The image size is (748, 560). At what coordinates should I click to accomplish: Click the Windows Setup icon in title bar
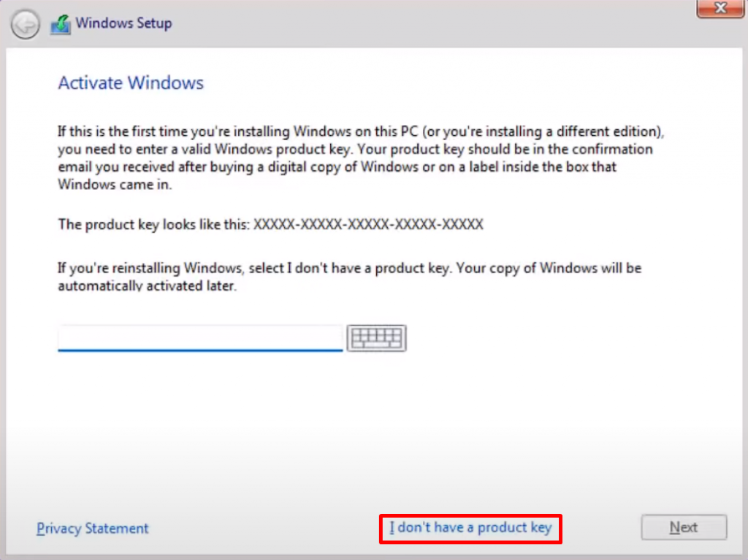61,24
